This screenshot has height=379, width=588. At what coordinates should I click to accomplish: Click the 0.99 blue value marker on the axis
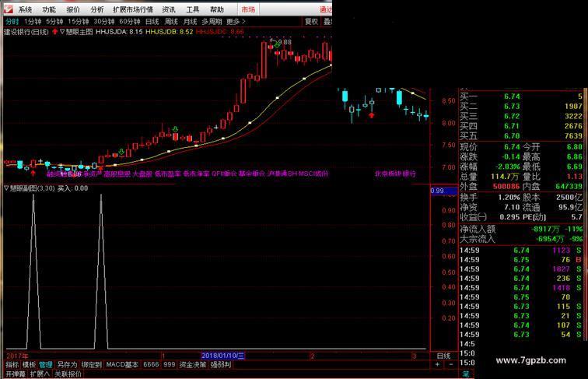click(444, 191)
